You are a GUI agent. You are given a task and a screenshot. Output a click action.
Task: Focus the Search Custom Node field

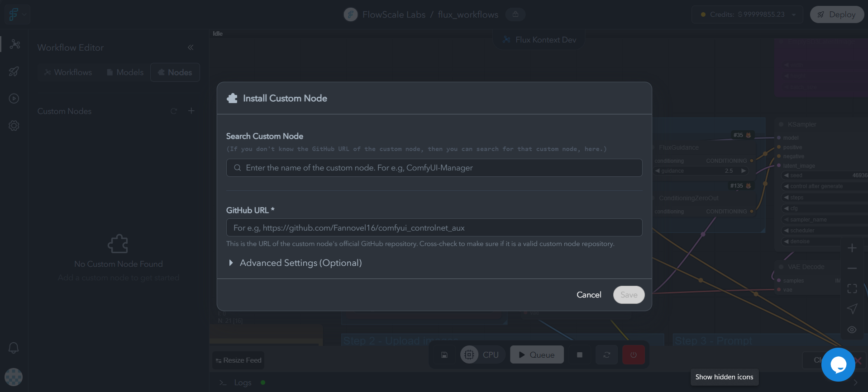[434, 168]
